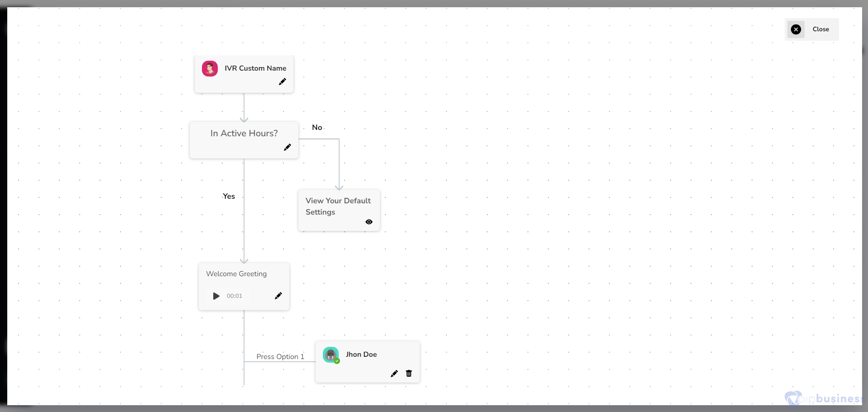Delete the Jhon Doe option
Viewport: 868px width, 412px height.
click(409, 374)
